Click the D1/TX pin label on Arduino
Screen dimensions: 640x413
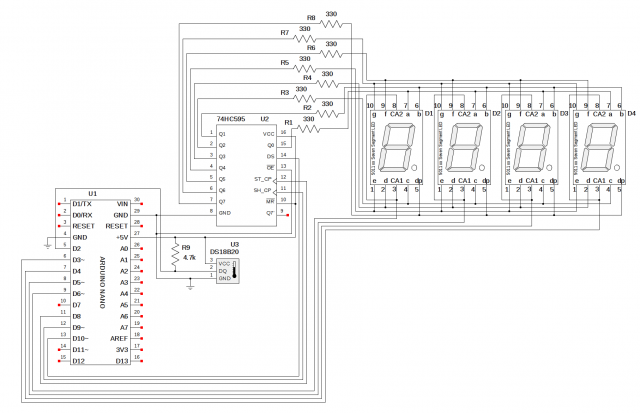point(82,204)
